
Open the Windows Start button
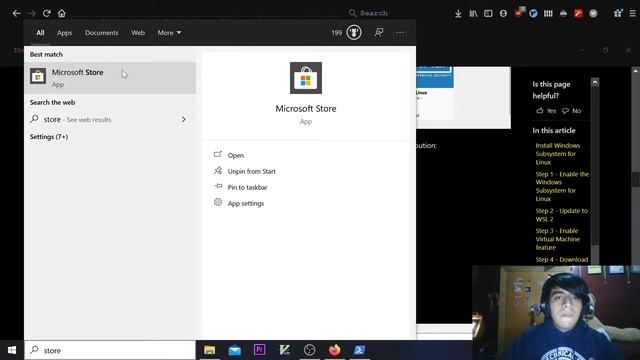12,350
